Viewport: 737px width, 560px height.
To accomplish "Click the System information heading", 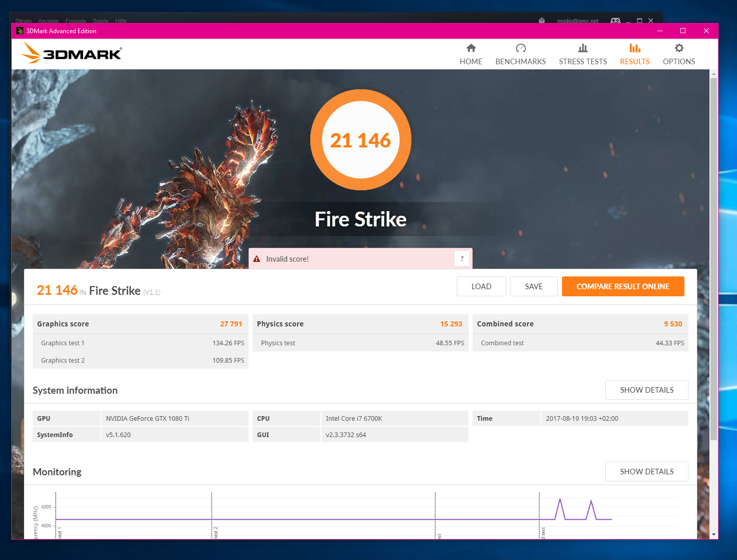I will [75, 390].
